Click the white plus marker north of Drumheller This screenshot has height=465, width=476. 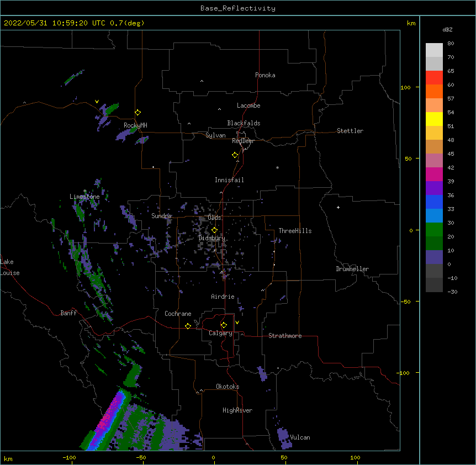338,207
